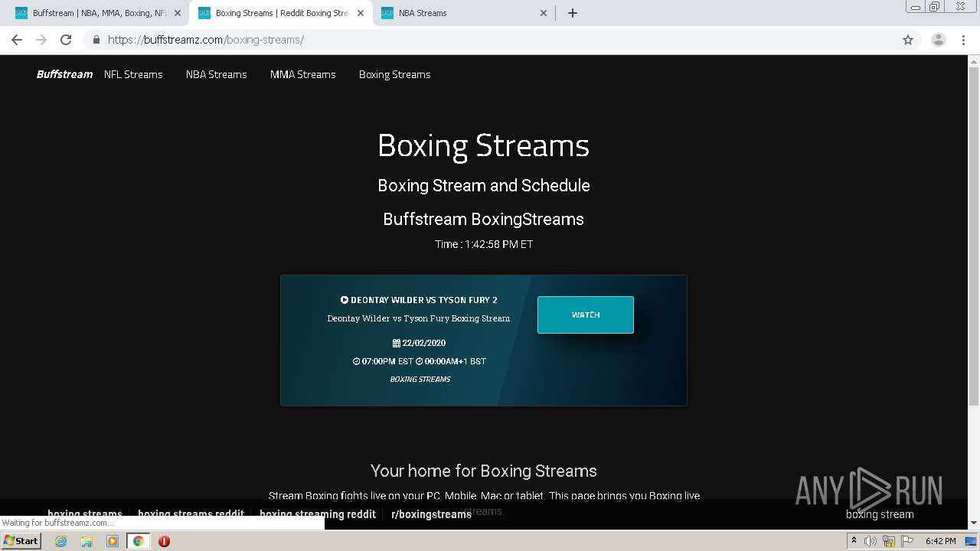Click the boxing streaming reddit footer tag
Screen dimensions: 980x551
pos(318,514)
